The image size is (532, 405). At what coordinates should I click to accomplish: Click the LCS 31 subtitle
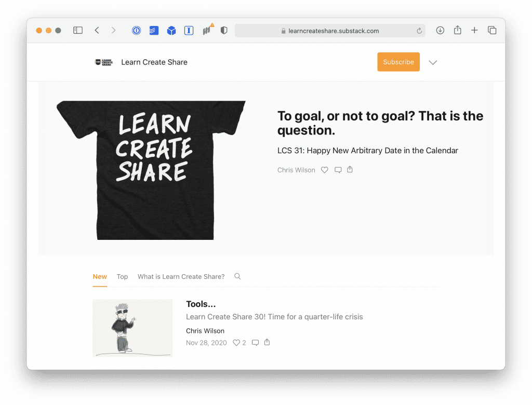(368, 151)
